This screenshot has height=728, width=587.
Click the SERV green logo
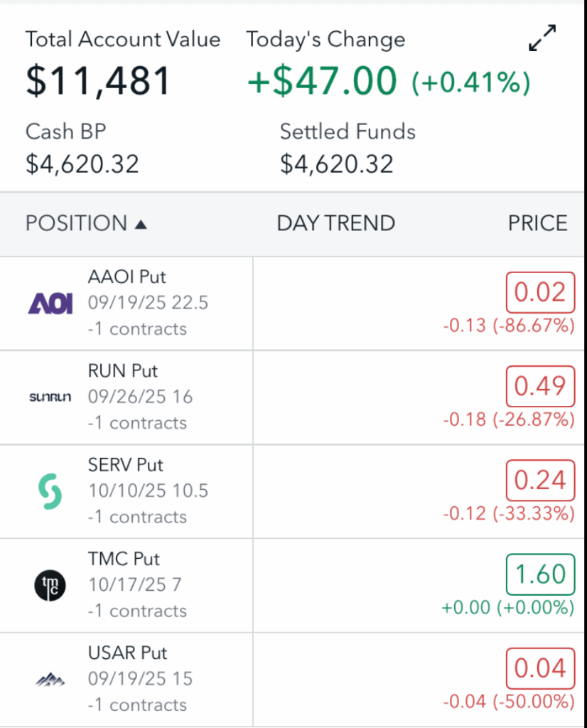[50, 491]
